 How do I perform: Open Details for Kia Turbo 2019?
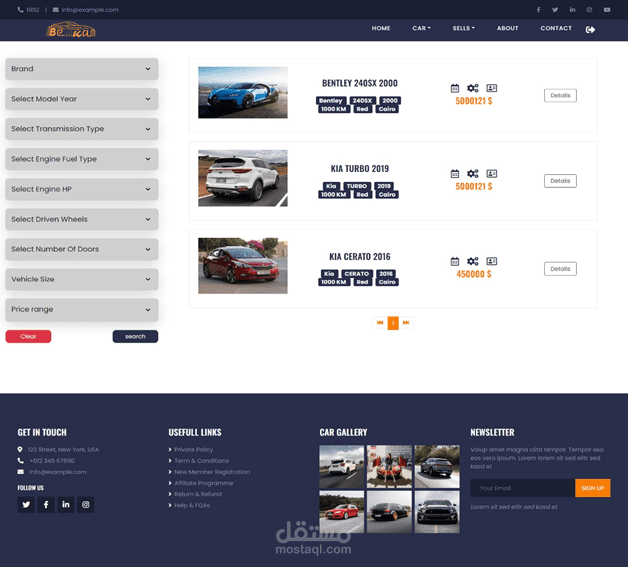click(x=560, y=181)
